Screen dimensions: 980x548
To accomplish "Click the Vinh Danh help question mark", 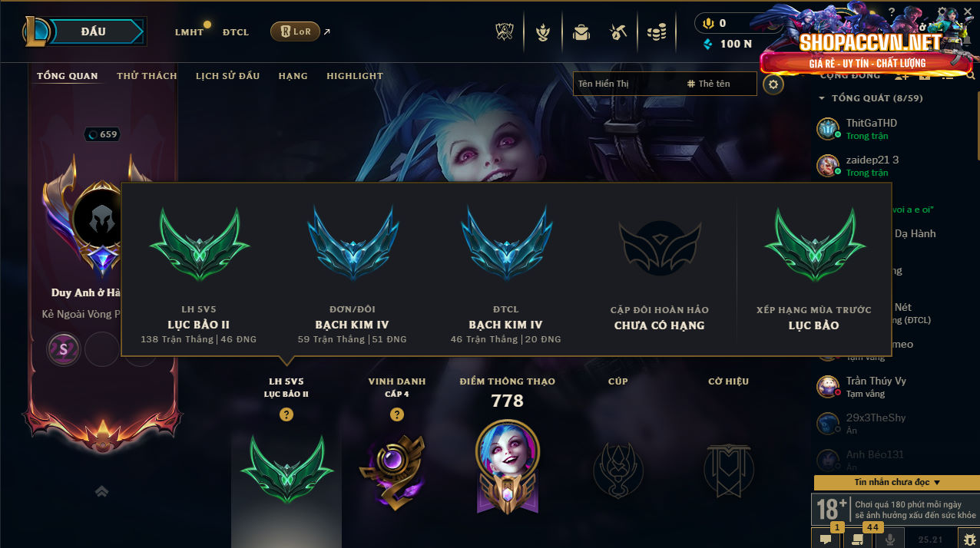I will tap(397, 414).
